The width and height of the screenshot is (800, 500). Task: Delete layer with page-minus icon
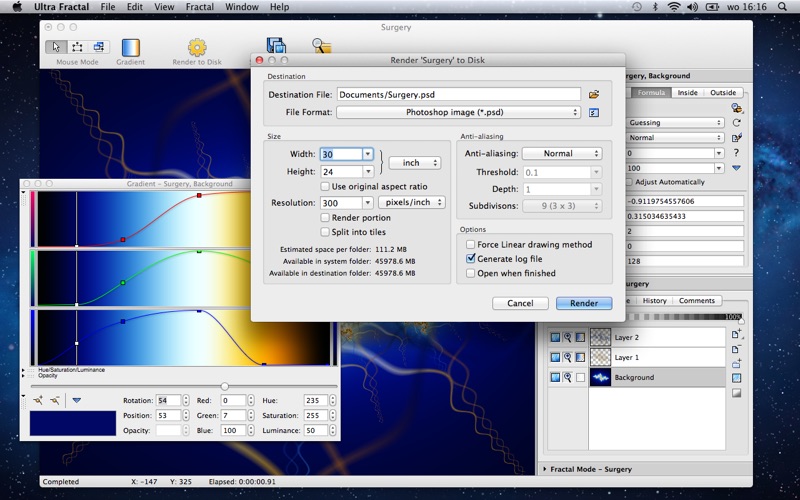[x=736, y=349]
